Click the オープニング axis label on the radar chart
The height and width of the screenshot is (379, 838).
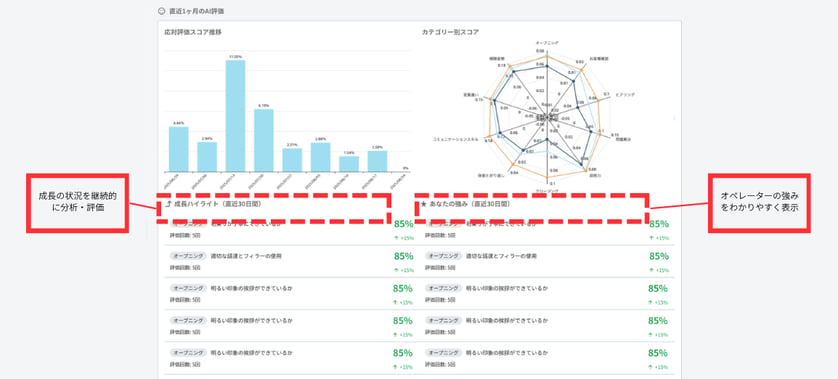point(546,42)
